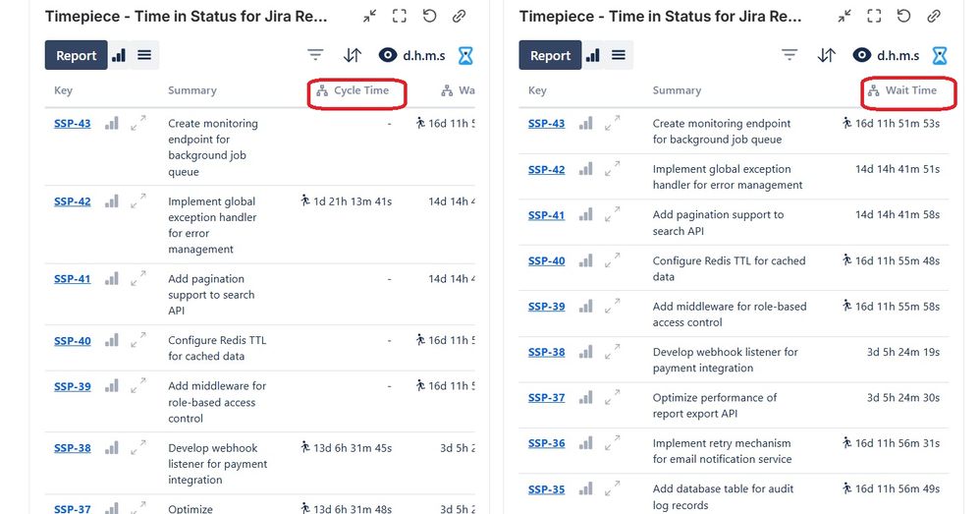Open SSP-40 issue link in left panel

[x=72, y=341]
